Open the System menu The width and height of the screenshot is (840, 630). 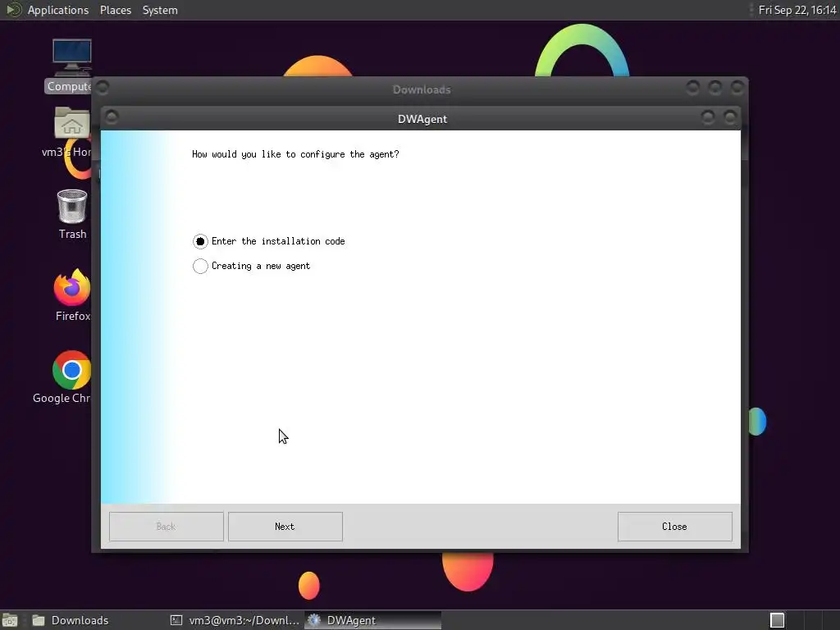[x=160, y=10]
